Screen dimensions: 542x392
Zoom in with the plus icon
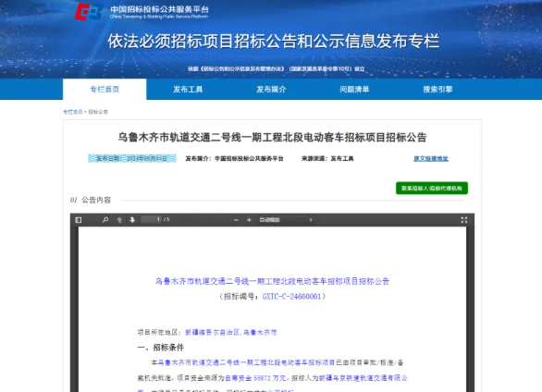(x=249, y=220)
